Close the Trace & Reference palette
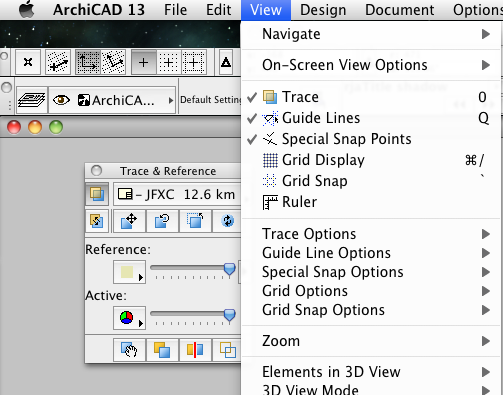503x395 pixels. (x=96, y=171)
